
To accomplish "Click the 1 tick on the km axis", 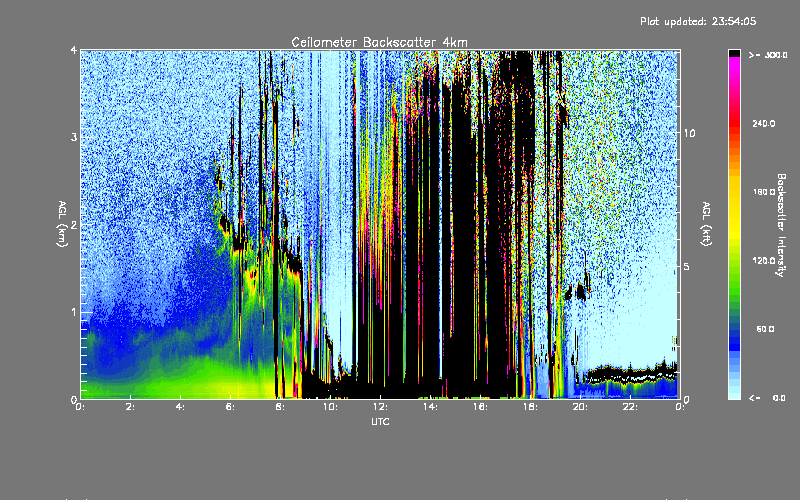I will (x=74, y=312).
